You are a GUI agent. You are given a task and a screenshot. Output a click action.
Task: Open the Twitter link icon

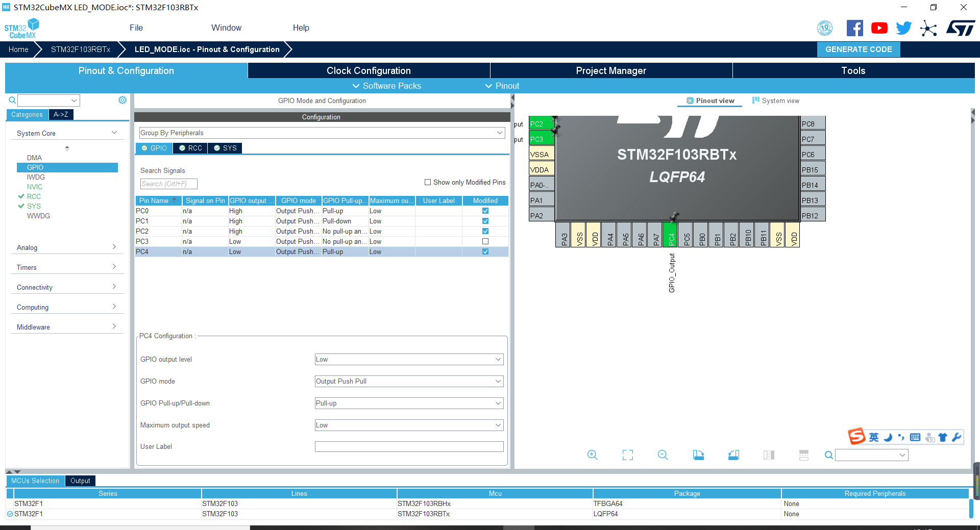903,28
